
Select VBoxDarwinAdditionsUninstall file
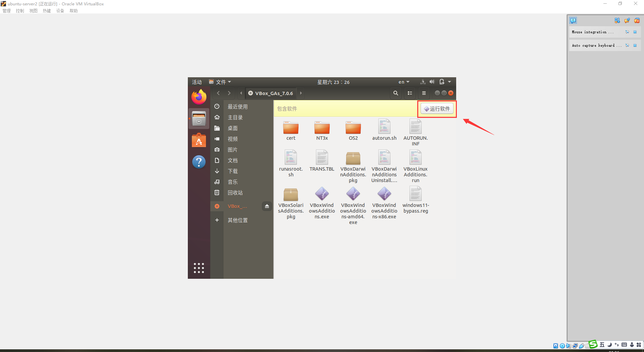(384, 167)
